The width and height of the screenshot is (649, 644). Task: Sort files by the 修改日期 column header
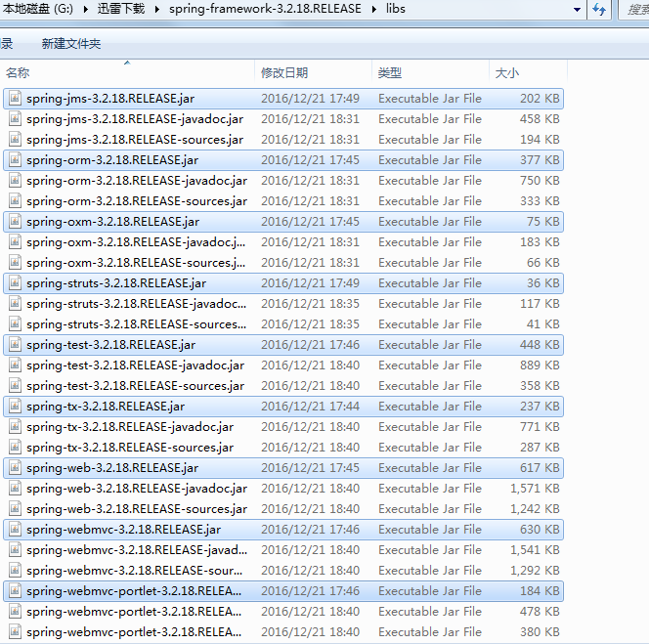(314, 73)
